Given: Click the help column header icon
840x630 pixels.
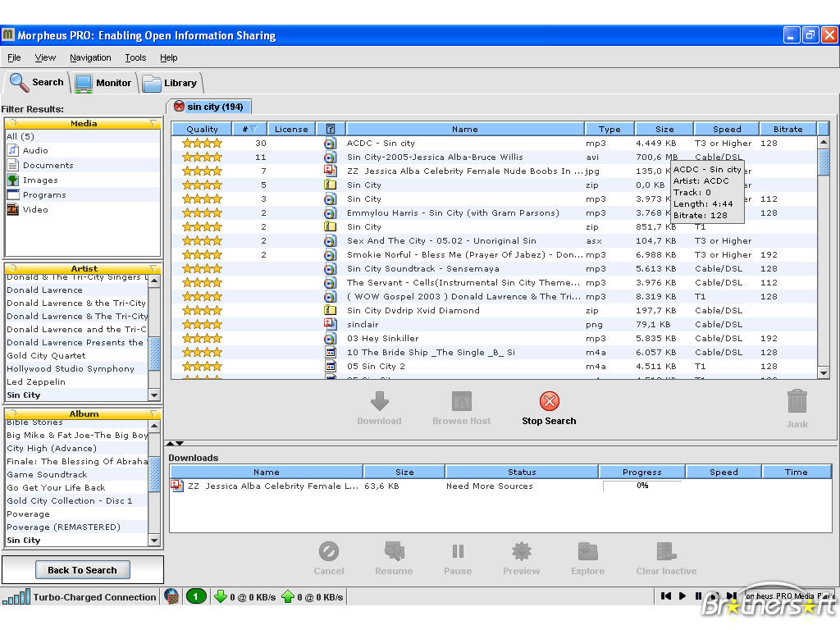Looking at the screenshot, I should tap(331, 129).
